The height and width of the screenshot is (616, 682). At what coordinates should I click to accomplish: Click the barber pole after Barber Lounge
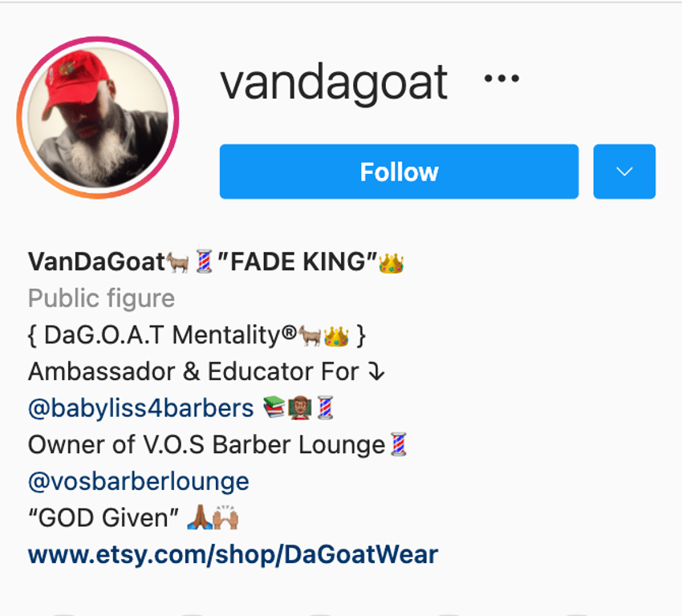(399, 444)
